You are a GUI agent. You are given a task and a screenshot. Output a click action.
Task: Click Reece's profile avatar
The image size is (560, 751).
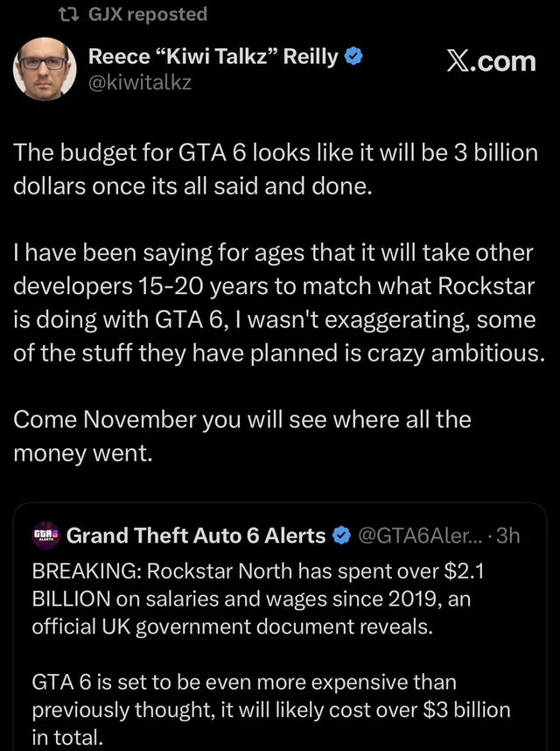coord(44,69)
